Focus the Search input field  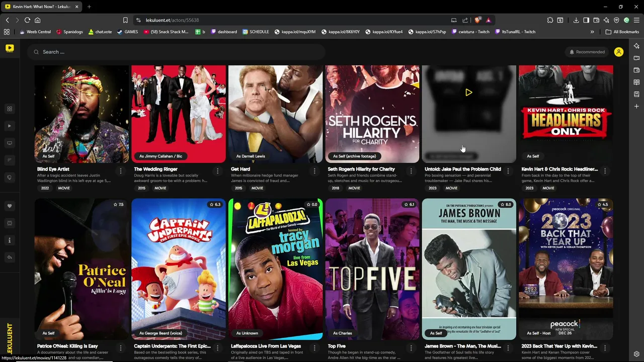pos(176,52)
